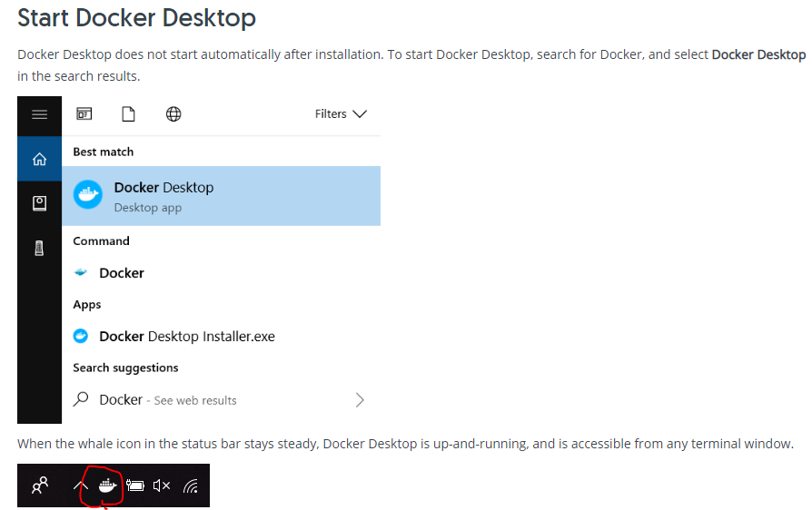Click the Start Docker Desktop heading
Image resolution: width=812 pixels, height=510 pixels.
click(x=137, y=17)
